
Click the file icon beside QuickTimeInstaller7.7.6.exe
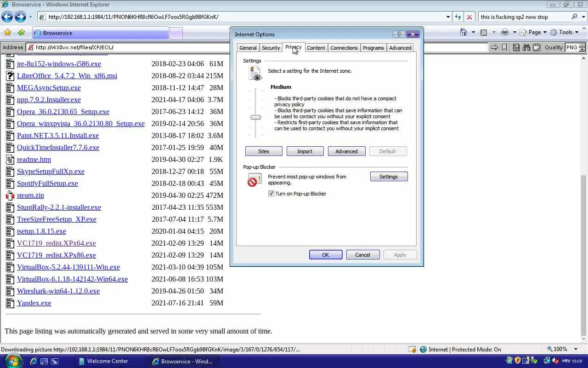[x=10, y=148]
